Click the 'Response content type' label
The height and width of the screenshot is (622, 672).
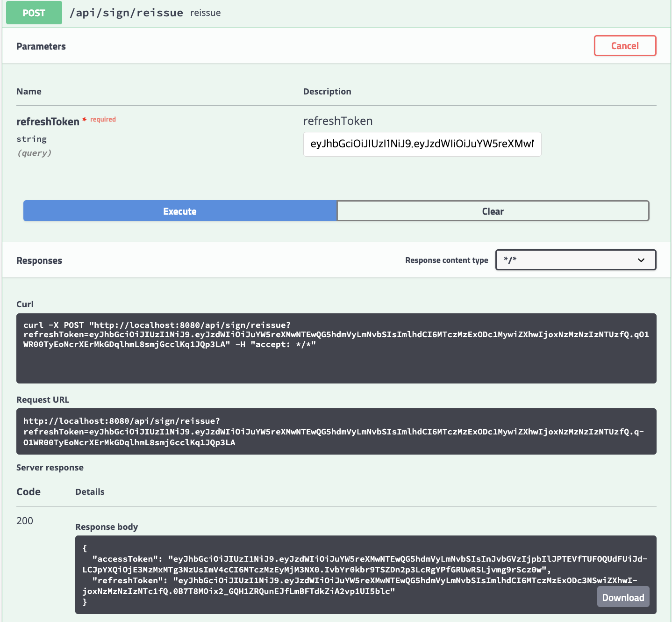coord(447,260)
